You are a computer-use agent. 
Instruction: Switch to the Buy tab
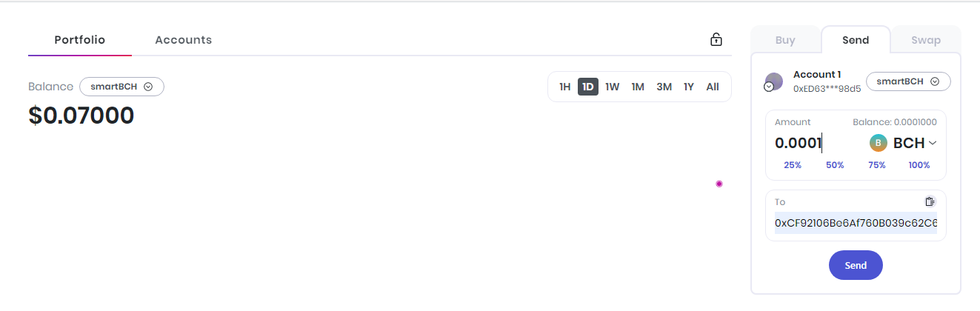(x=785, y=40)
